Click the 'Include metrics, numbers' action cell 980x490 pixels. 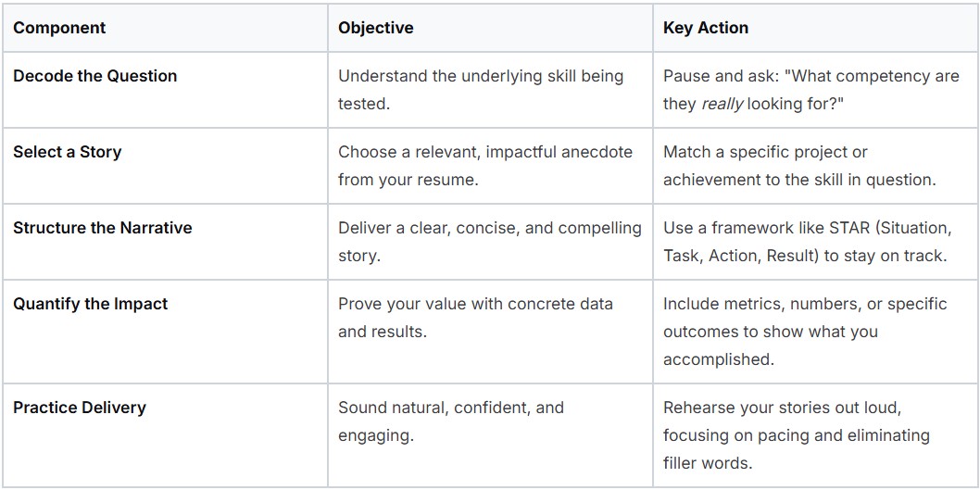(804, 331)
